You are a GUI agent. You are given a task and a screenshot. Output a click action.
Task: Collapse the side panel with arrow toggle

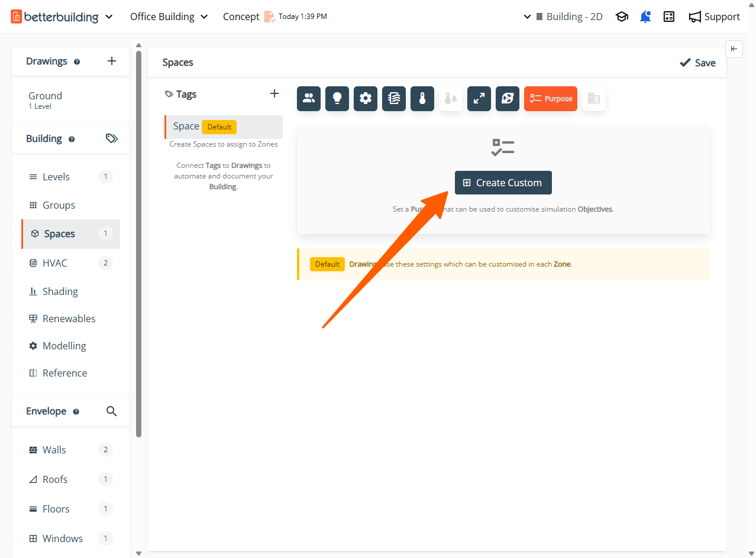pos(734,49)
